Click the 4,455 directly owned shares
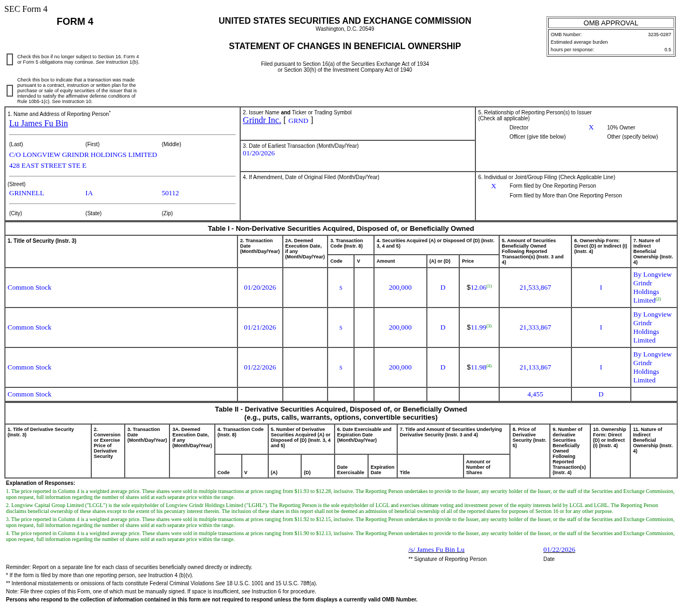 [x=535, y=394]
